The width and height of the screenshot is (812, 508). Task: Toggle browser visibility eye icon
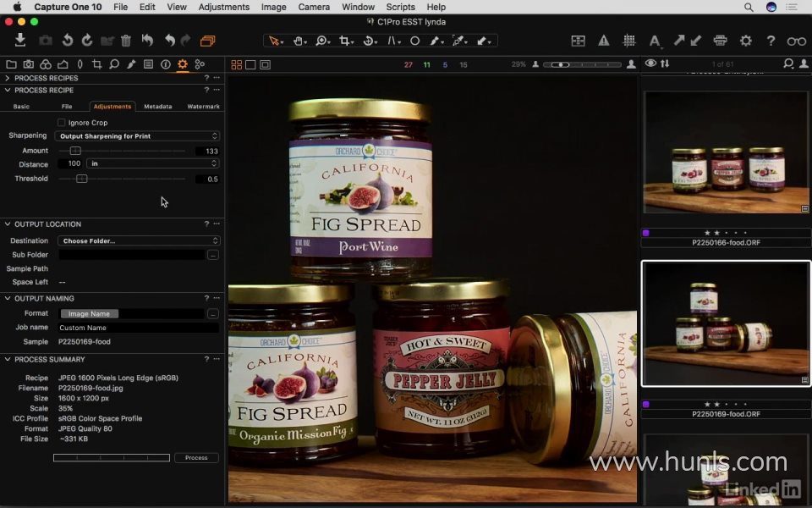click(x=650, y=63)
